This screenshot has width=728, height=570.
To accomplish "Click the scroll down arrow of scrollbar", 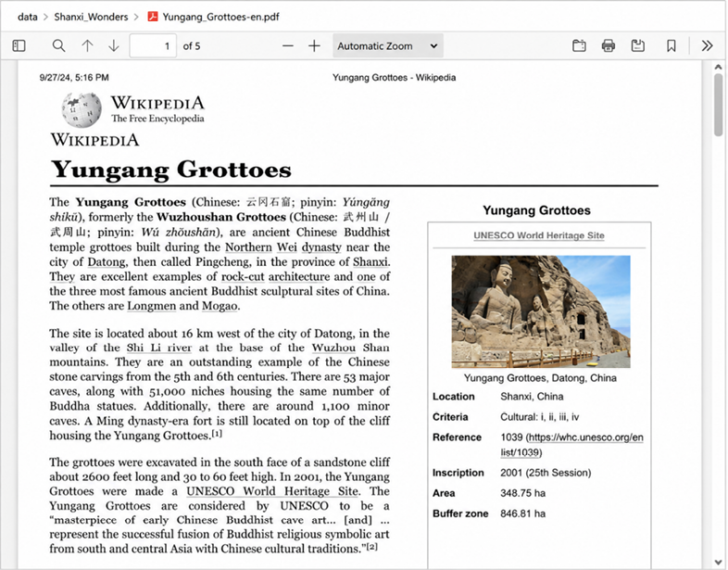I will 718,562.
